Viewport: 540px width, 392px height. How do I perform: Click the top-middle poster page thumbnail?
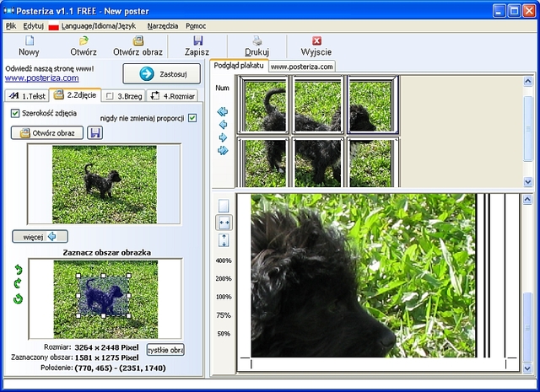point(318,105)
